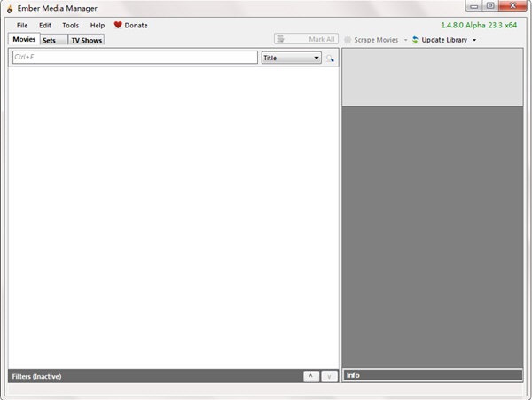Focus the Ctrl+F search field

(135, 58)
